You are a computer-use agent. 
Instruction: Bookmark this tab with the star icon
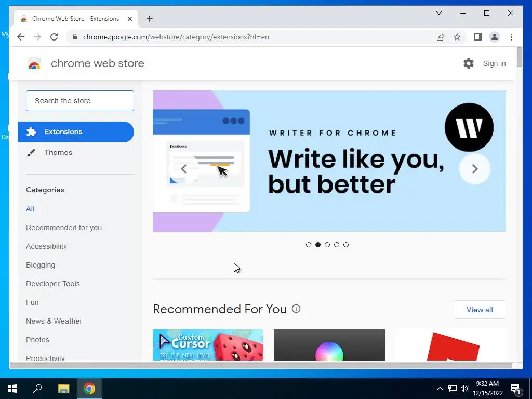pyautogui.click(x=457, y=37)
